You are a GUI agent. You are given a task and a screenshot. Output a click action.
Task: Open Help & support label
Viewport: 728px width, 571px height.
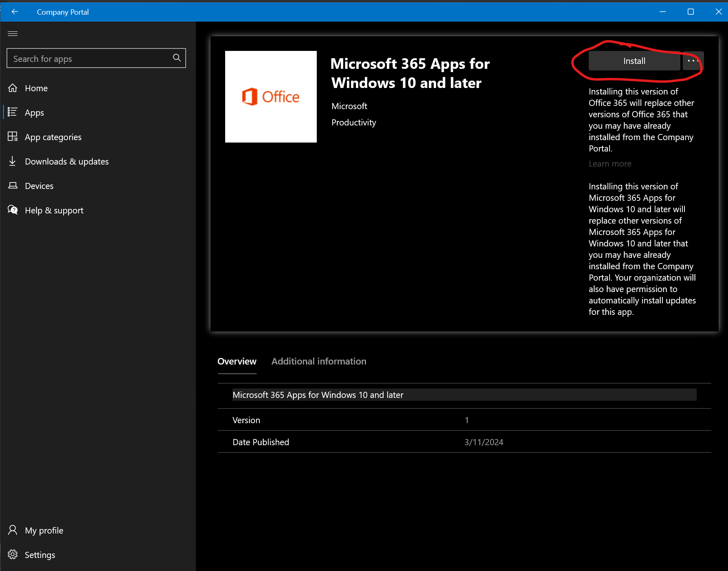[x=54, y=211]
